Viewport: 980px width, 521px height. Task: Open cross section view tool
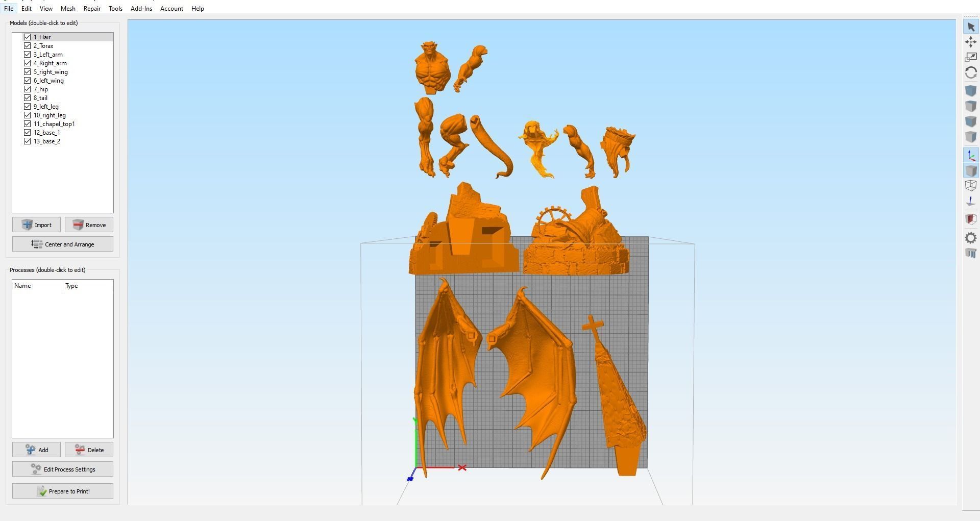(971, 219)
